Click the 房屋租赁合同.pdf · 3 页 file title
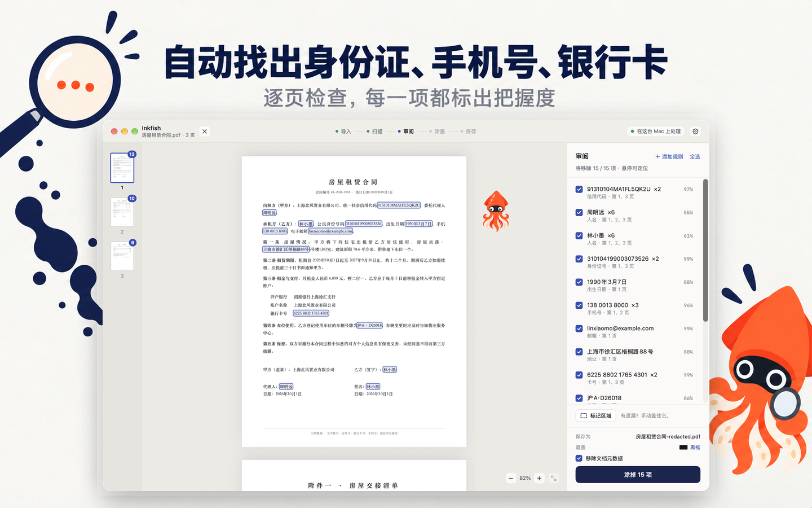The height and width of the screenshot is (508, 812). [x=168, y=135]
